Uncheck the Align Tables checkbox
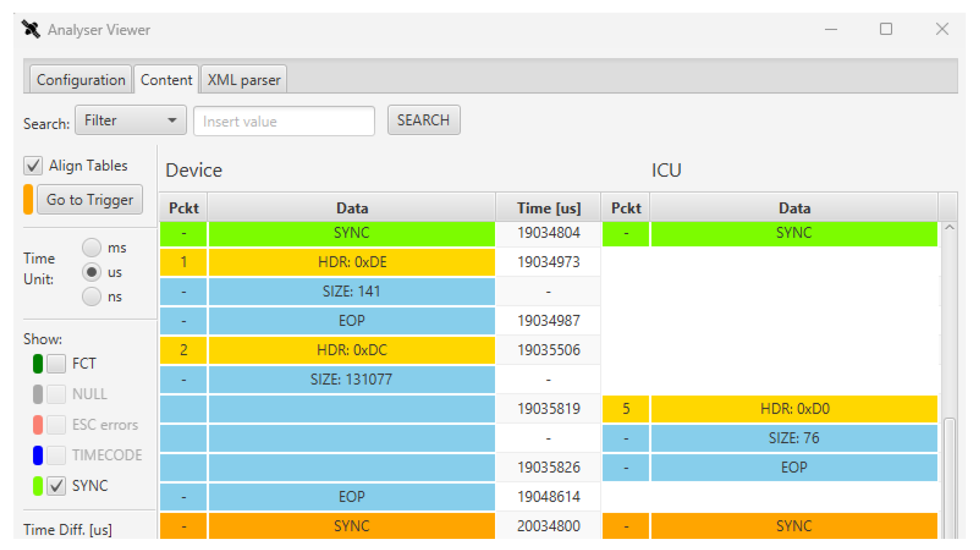Image resolution: width=980 pixels, height=550 pixels. (33, 166)
